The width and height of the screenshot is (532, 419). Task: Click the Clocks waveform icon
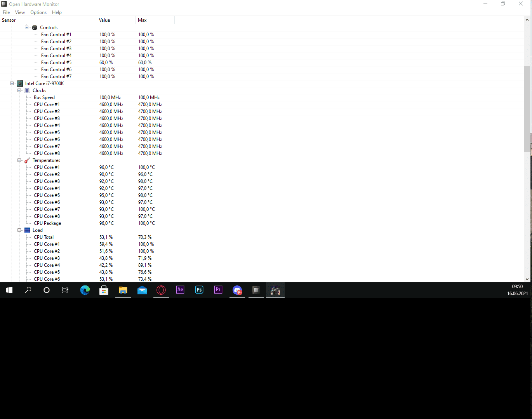[27, 90]
